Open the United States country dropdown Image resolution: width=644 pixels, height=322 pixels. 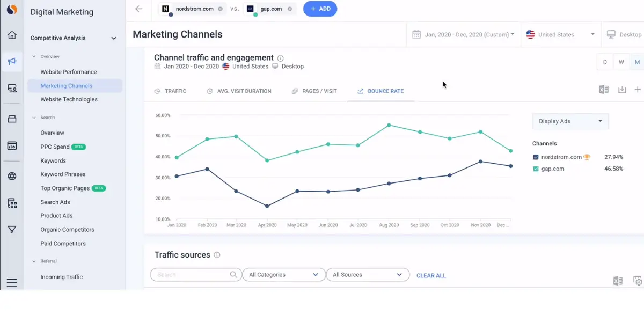click(x=560, y=34)
